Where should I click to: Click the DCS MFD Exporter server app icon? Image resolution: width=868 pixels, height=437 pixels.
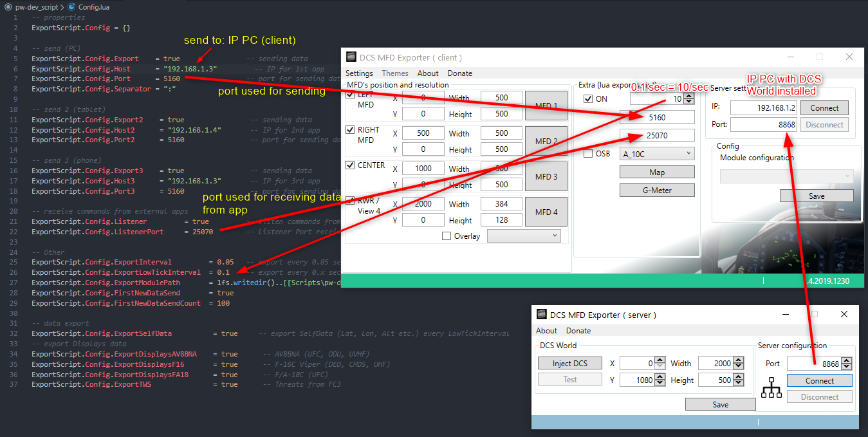tap(542, 315)
